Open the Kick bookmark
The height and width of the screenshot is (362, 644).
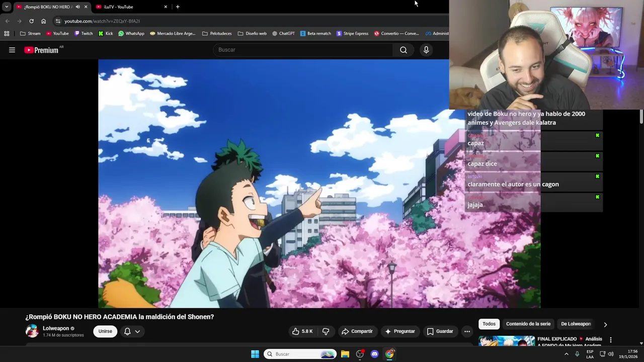click(106, 34)
